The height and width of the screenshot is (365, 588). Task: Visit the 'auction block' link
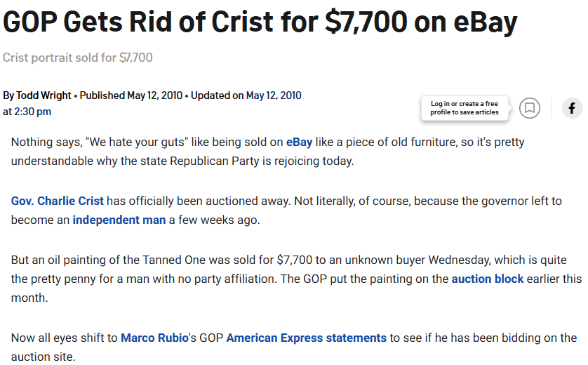pos(488,279)
